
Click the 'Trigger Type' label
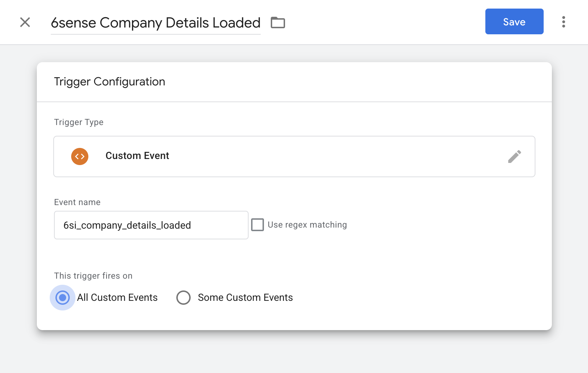coord(79,122)
